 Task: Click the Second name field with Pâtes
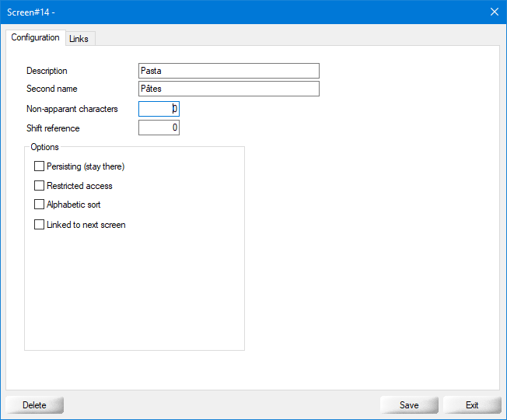tap(229, 89)
